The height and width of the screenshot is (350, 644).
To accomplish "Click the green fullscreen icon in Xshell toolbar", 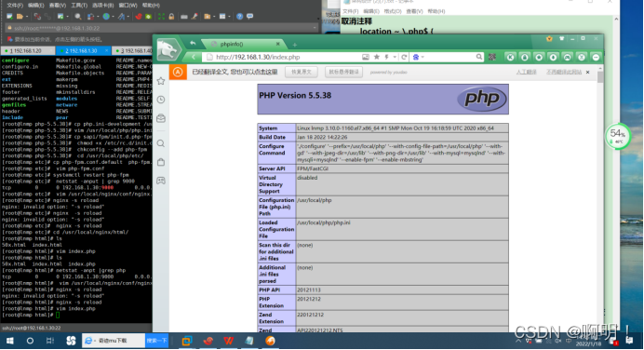I will point(161,17).
